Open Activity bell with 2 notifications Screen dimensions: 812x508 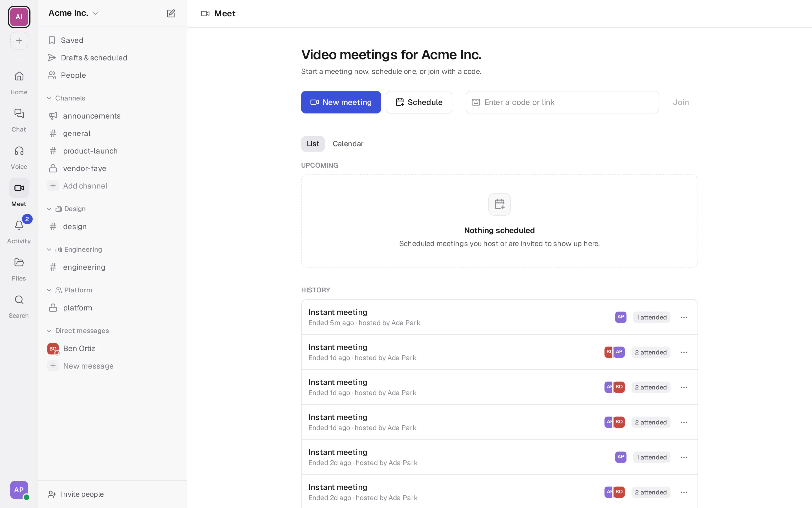click(19, 232)
